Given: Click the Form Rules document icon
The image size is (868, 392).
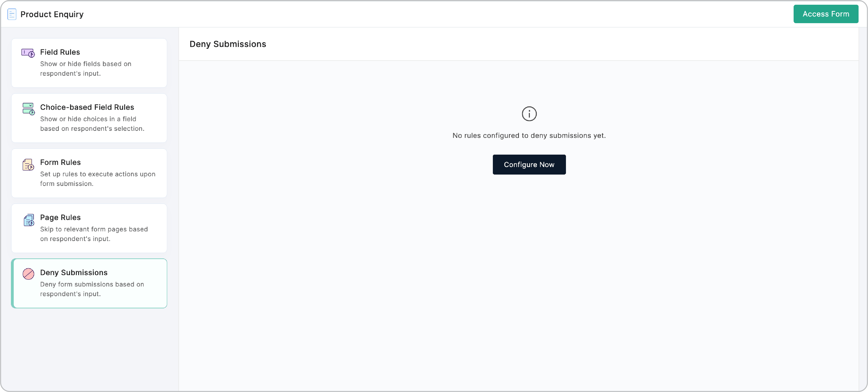Looking at the screenshot, I should click(x=28, y=164).
